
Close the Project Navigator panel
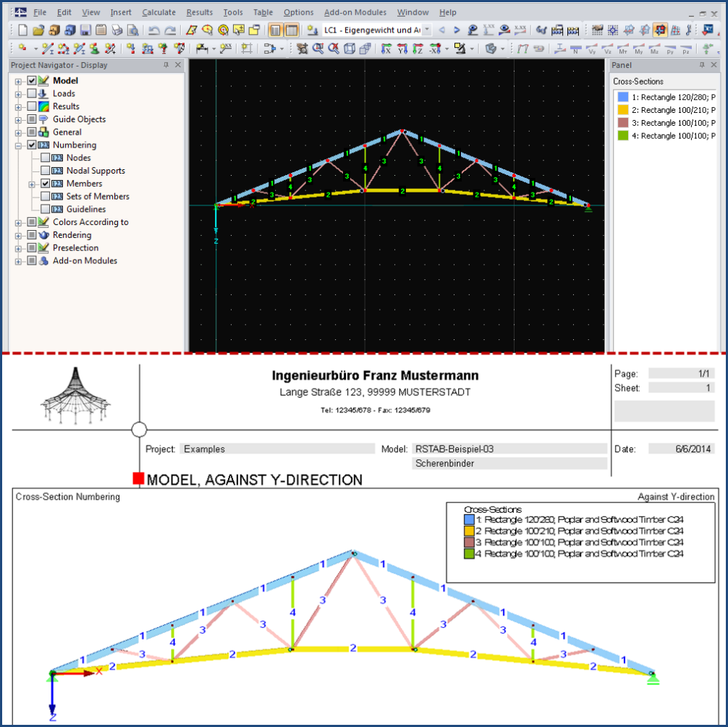pyautogui.click(x=178, y=65)
